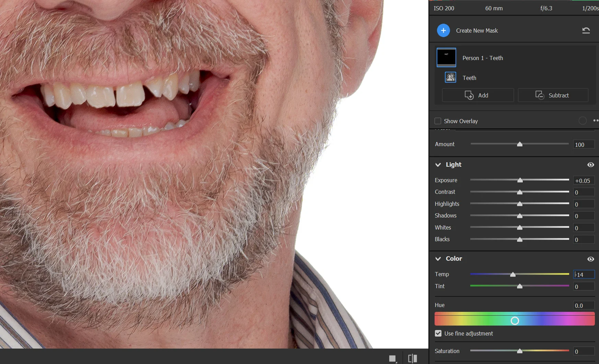This screenshot has height=364, width=599.
Task: Click the blue Create New Mask plus icon
Action: coord(443,31)
